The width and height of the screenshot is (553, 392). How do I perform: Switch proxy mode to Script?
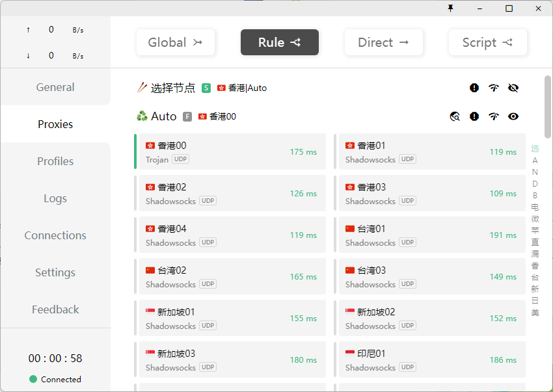(x=488, y=42)
